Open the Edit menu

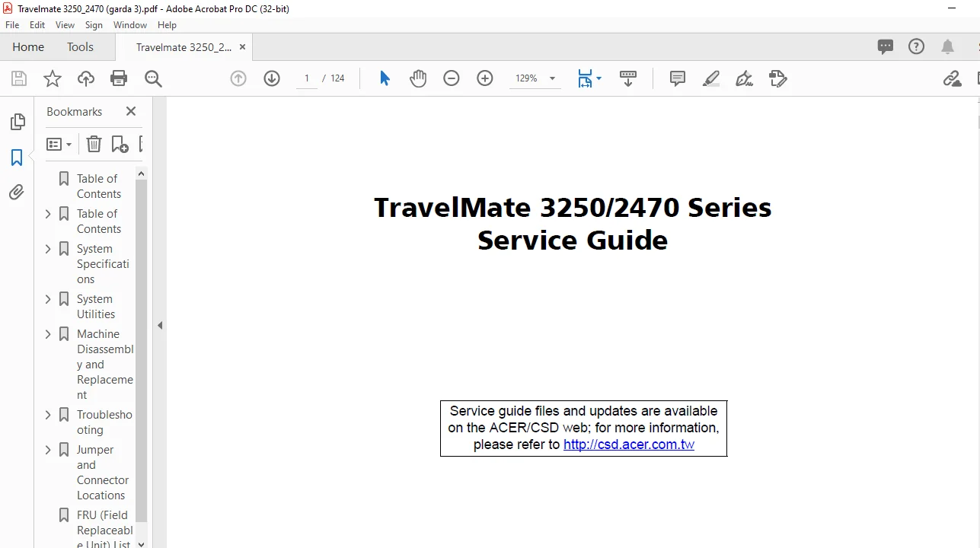(37, 25)
